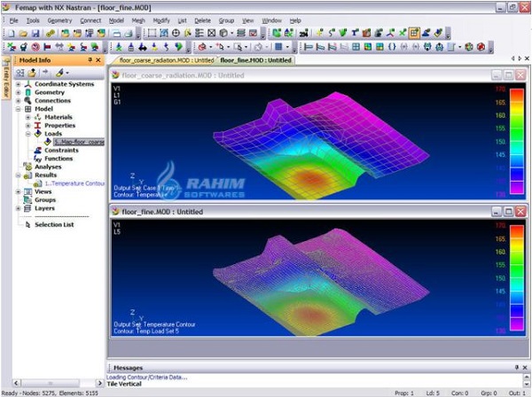Click the highlighted orange grid toolbar icon
Image resolution: width=532 pixels, height=397 pixels.
[x=414, y=33]
